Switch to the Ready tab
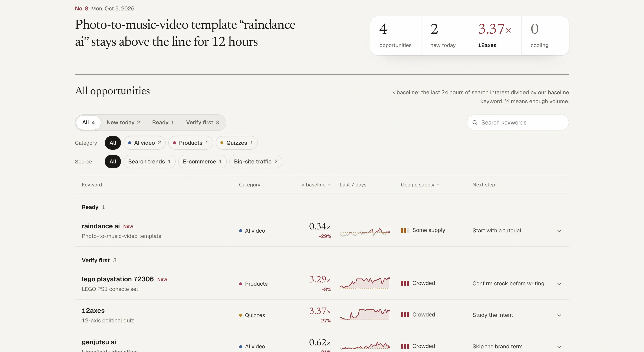 (x=163, y=122)
